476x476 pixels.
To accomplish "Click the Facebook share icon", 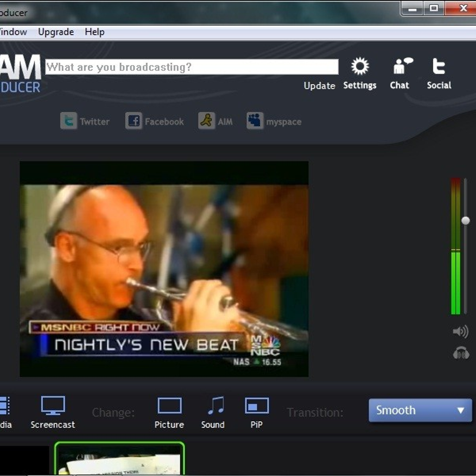I will click(134, 121).
